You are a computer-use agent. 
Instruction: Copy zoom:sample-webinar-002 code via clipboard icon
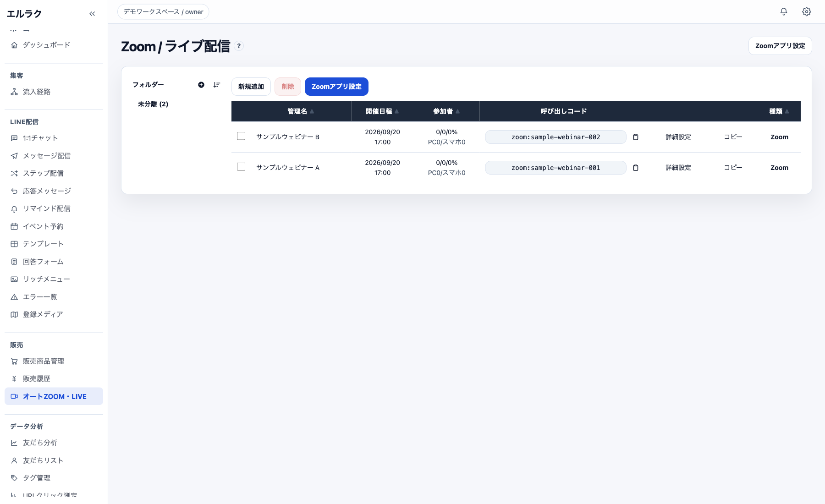click(636, 137)
